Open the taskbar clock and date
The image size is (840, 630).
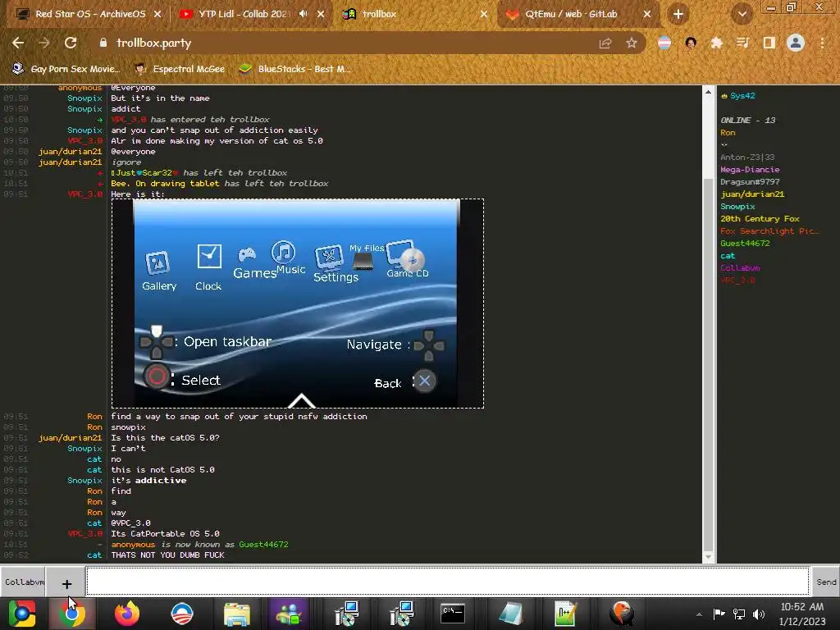[802, 614]
